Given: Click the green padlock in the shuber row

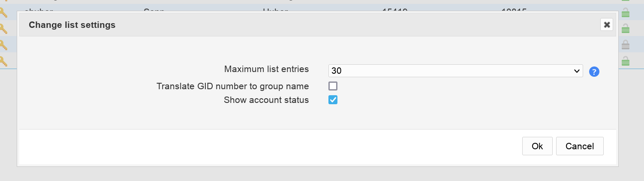Looking at the screenshot, I should 626,13.
